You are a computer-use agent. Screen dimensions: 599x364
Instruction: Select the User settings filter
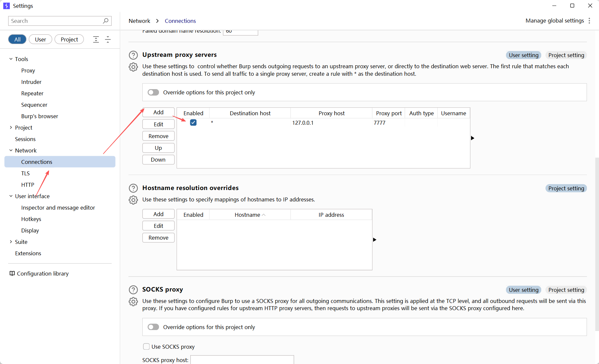click(40, 40)
